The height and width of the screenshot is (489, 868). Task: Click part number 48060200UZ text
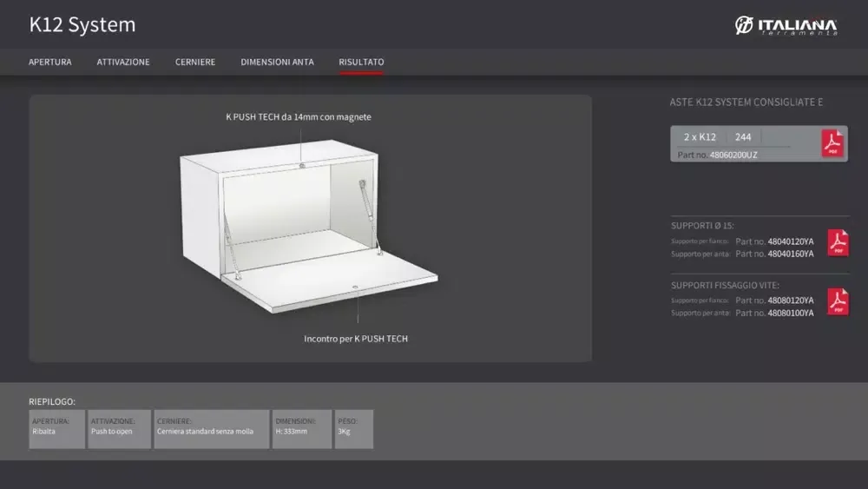(x=733, y=155)
